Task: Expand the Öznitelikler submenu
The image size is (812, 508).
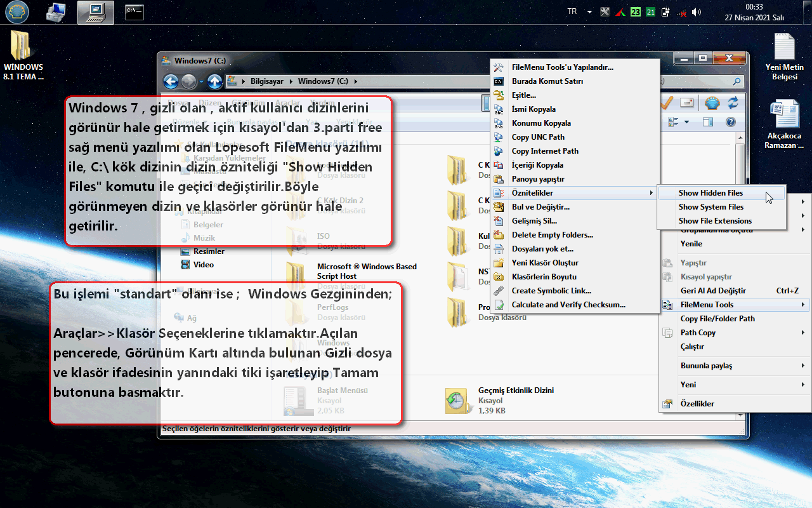Action: pos(574,193)
